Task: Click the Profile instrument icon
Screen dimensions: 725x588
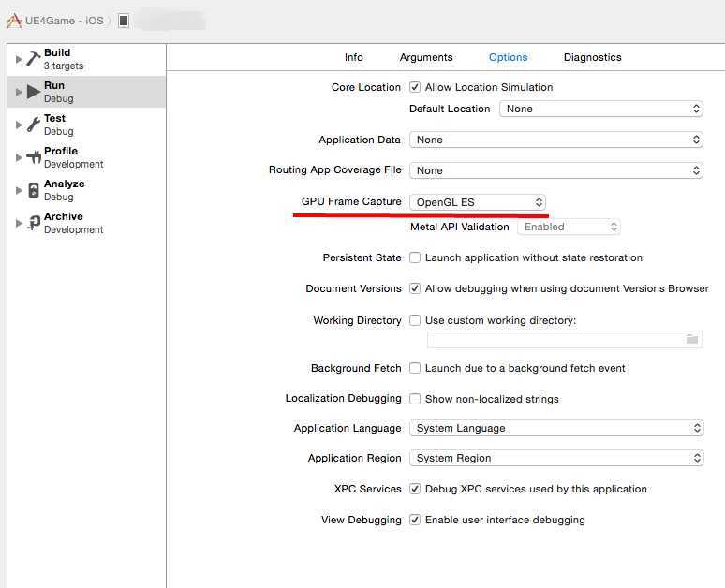Action: [34, 157]
